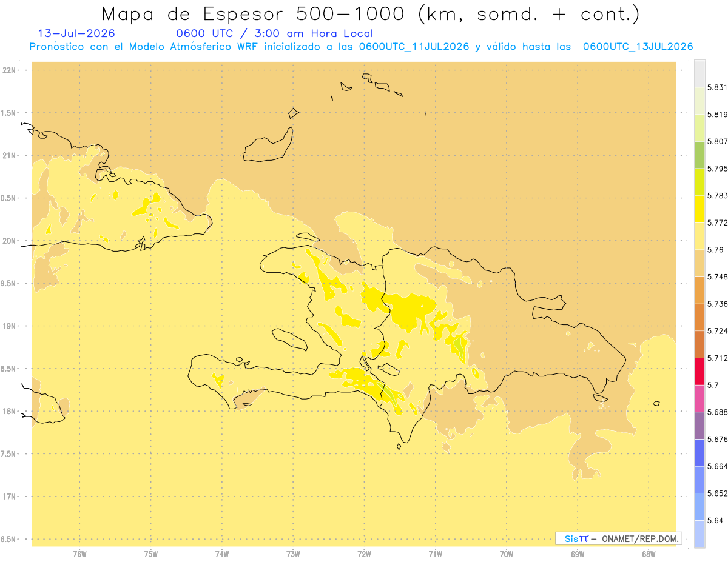The width and height of the screenshot is (728, 562).
Task: Click the 20N latitude label
Action: [x=10, y=241]
